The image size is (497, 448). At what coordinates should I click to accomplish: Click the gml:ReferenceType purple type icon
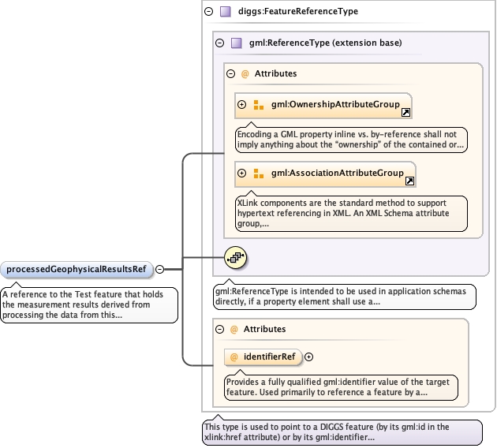point(237,43)
